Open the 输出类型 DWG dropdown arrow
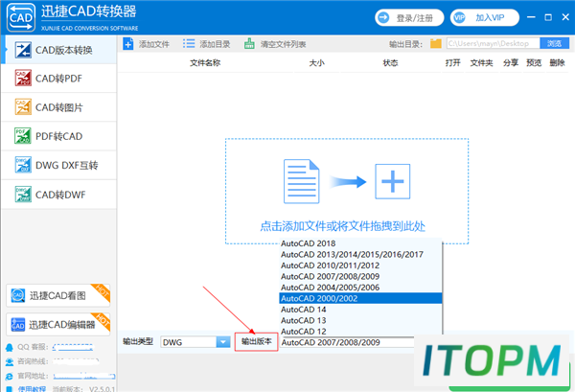The width and height of the screenshot is (575, 392). (223, 342)
